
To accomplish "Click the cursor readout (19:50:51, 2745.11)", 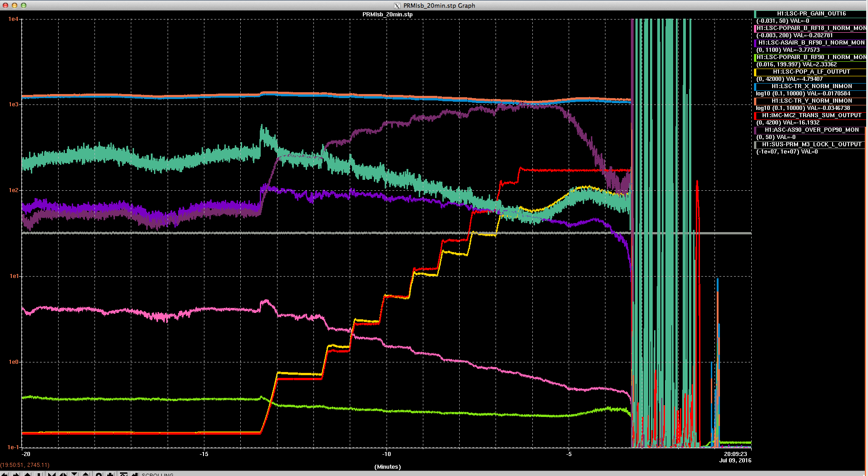I will 25,465.
